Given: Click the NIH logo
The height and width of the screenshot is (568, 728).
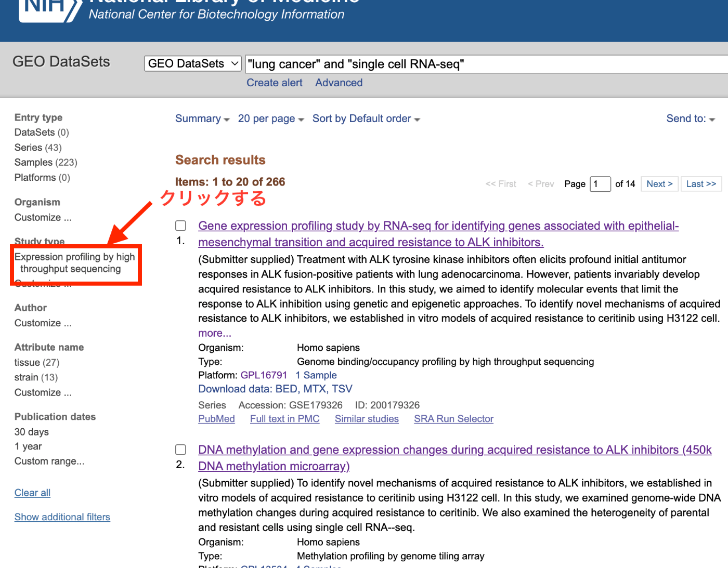Looking at the screenshot, I should tap(49, 10).
